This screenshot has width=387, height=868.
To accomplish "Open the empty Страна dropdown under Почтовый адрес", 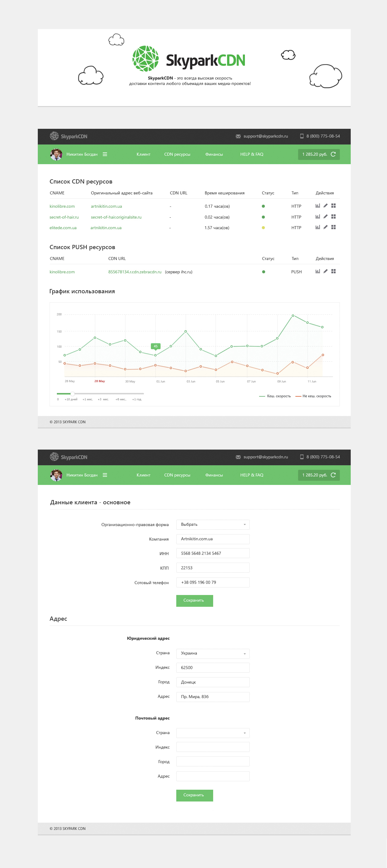I will tap(213, 733).
